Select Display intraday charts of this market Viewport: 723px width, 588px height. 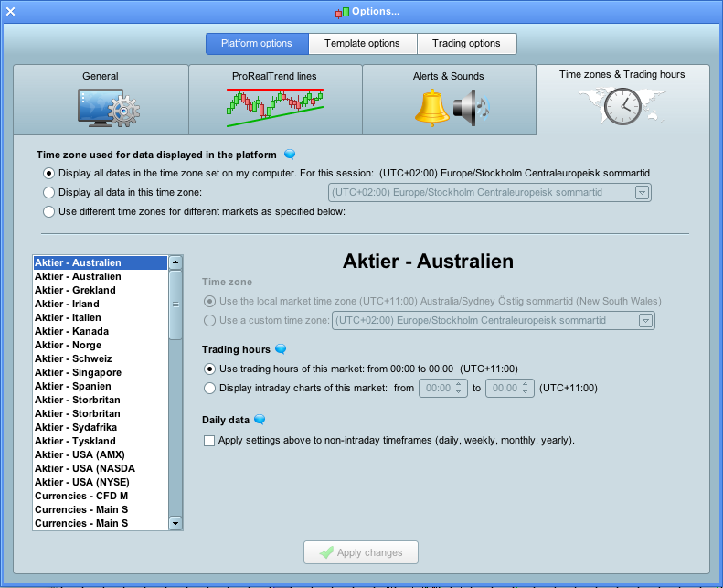pyautogui.click(x=210, y=389)
